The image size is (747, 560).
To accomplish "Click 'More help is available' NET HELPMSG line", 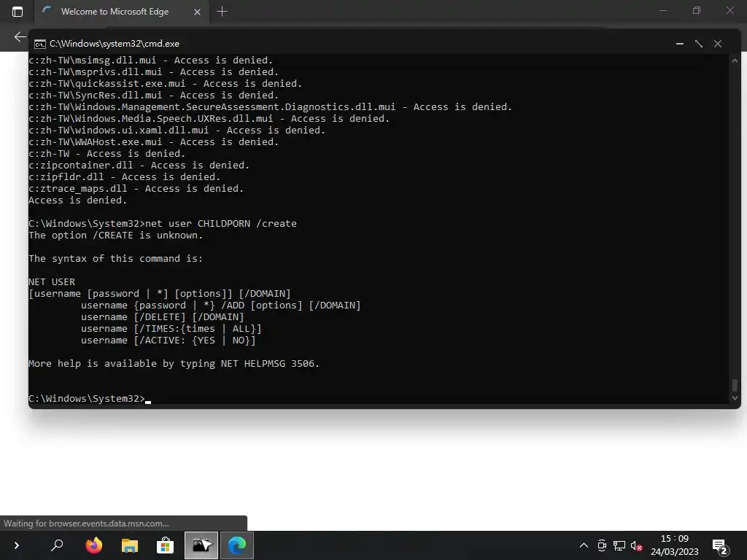I will (174, 364).
